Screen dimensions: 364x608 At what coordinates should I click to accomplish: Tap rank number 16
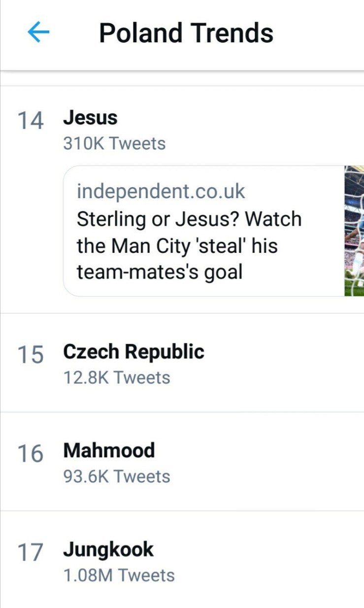tap(30, 453)
